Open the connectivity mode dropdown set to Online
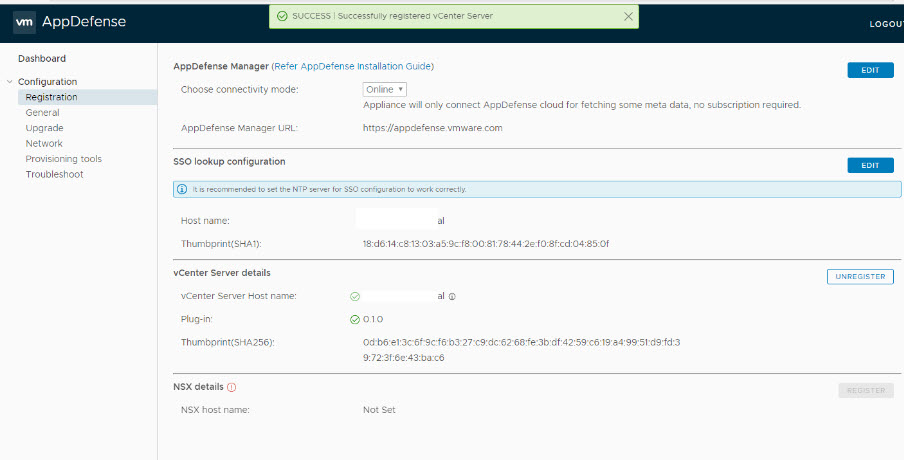 (384, 89)
